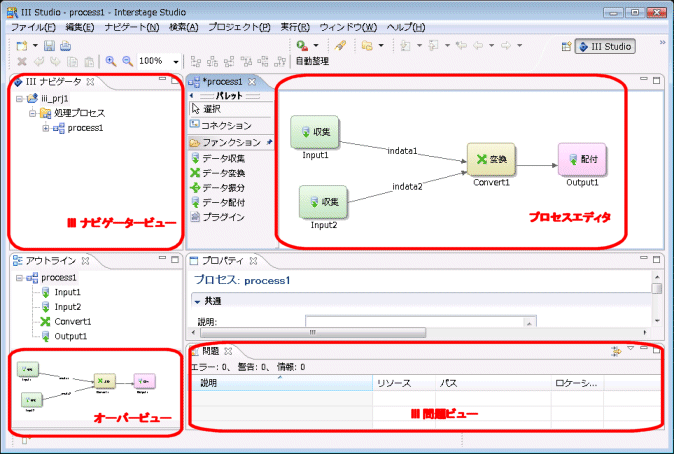Collapse the palette with left arrow
This screenshot has height=454, width=674.
pyautogui.click(x=192, y=95)
